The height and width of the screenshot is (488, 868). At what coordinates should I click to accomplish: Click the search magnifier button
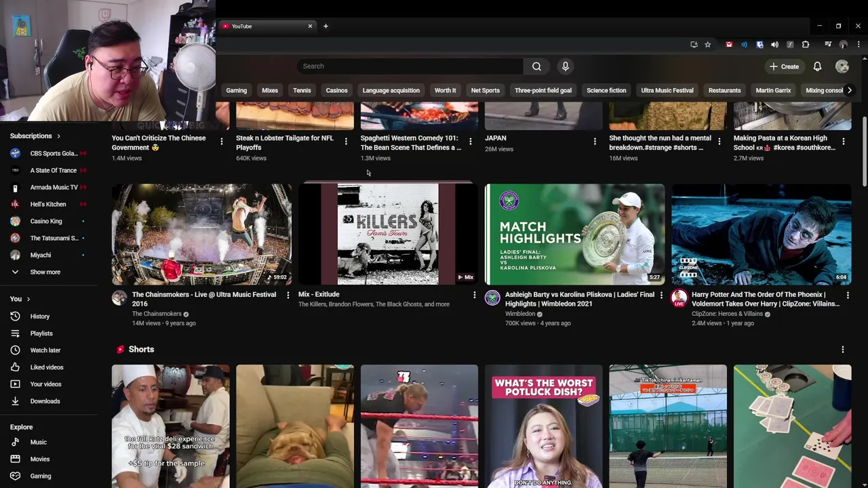(536, 66)
